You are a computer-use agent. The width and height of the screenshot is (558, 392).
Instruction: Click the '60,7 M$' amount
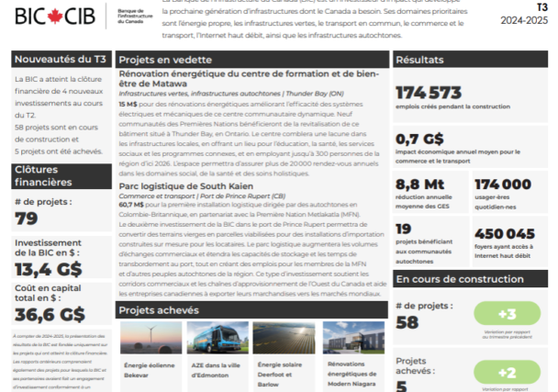[131, 205]
